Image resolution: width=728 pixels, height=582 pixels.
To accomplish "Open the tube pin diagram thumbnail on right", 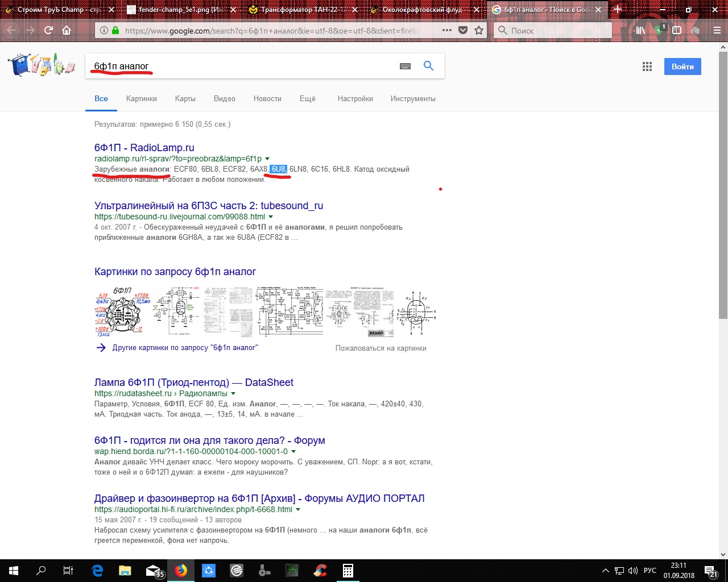I will (x=418, y=312).
